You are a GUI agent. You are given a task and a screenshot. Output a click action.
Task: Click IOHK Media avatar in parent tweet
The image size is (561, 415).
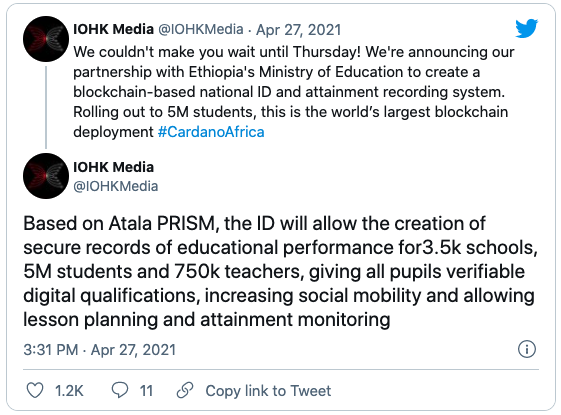click(x=46, y=39)
